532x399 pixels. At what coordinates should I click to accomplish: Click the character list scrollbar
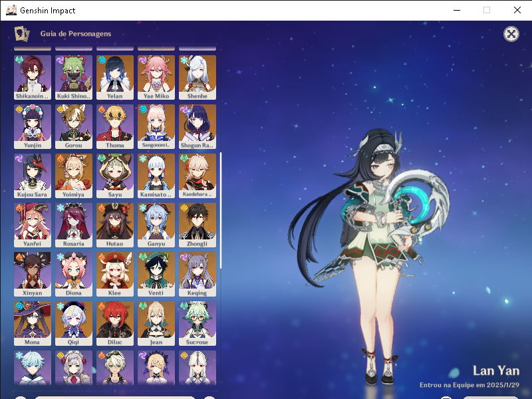coord(221,210)
